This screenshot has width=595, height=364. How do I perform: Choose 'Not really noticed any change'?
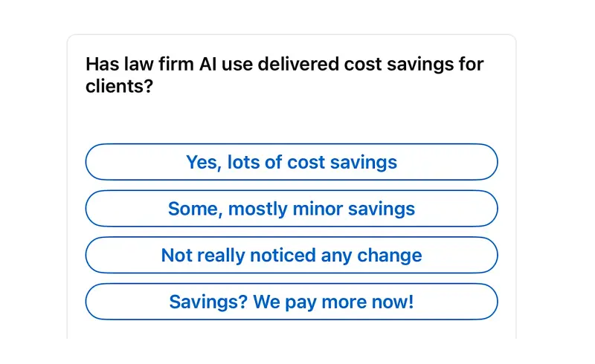[292, 256]
